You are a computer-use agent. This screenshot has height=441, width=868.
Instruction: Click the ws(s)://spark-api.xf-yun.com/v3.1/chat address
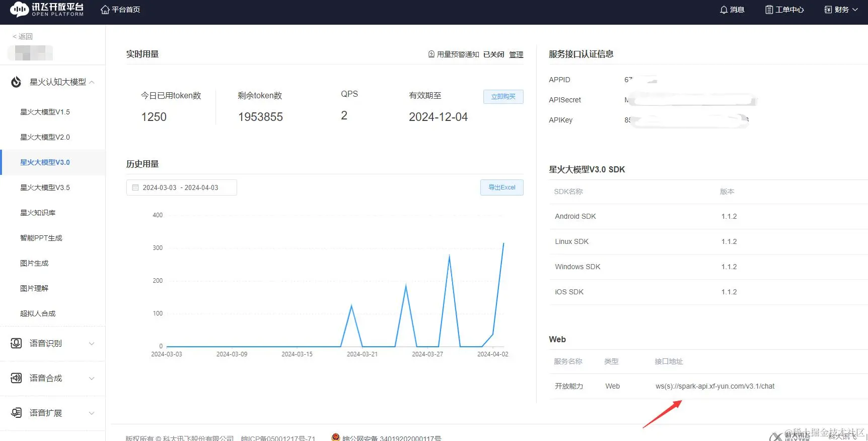coord(715,386)
